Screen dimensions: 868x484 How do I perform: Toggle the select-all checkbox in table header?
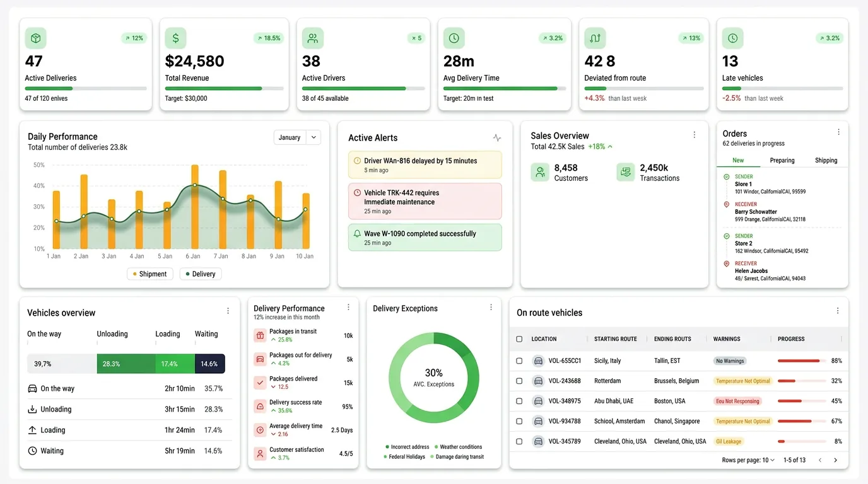pos(519,339)
